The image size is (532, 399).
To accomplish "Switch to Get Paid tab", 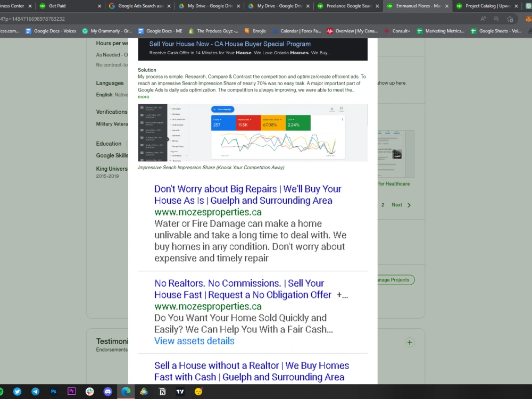I will [69, 6].
